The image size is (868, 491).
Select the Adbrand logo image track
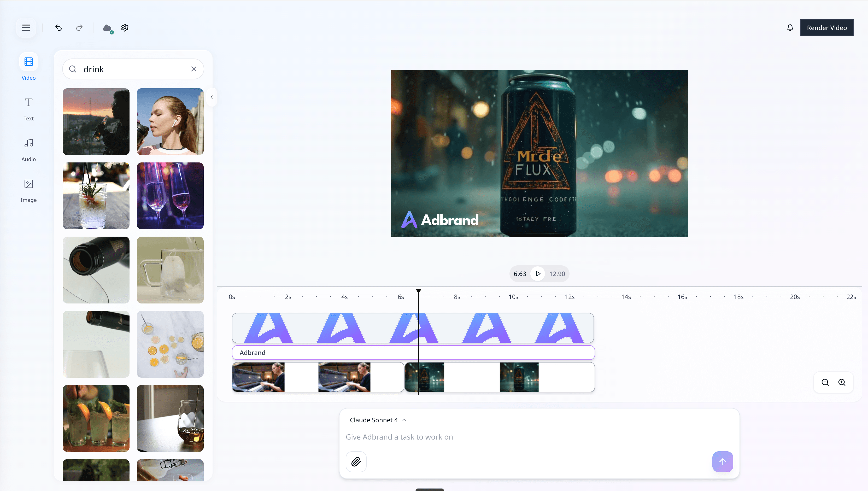pyautogui.click(x=413, y=328)
